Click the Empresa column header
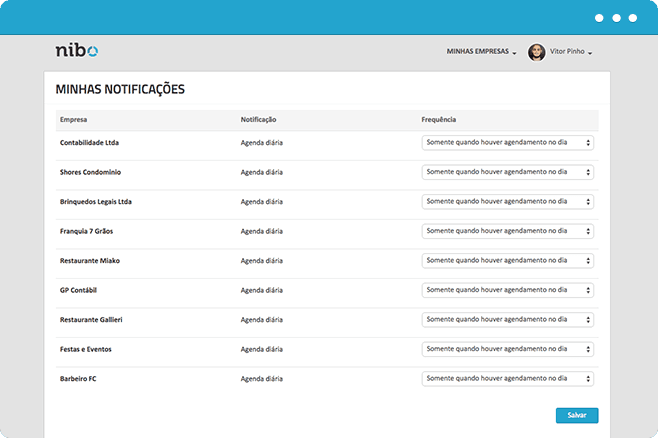 [x=73, y=120]
